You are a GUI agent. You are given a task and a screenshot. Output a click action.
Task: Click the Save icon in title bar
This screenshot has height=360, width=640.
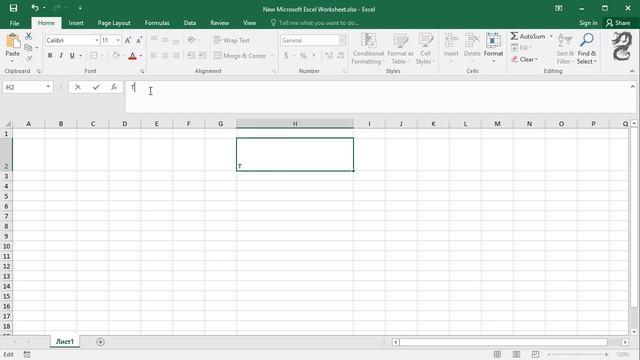13,8
